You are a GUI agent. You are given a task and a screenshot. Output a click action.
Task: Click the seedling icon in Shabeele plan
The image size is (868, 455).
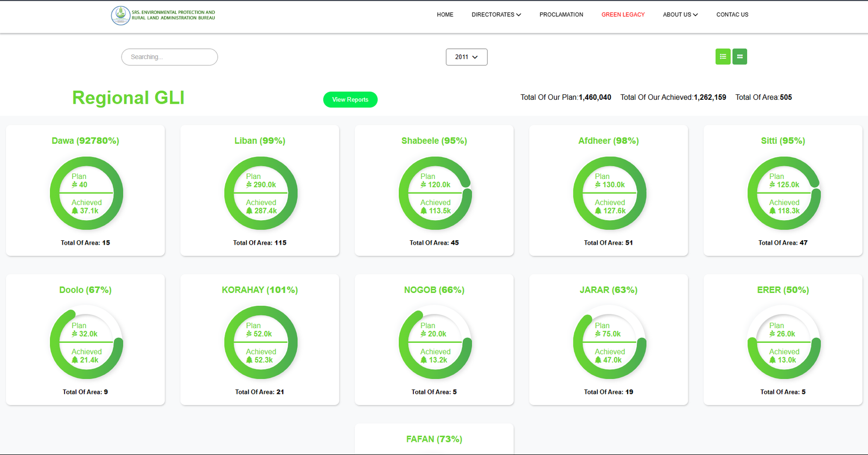click(x=424, y=185)
